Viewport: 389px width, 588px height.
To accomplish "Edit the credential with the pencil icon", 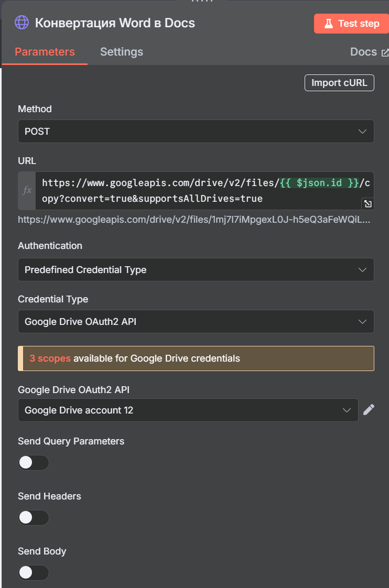I will [369, 409].
